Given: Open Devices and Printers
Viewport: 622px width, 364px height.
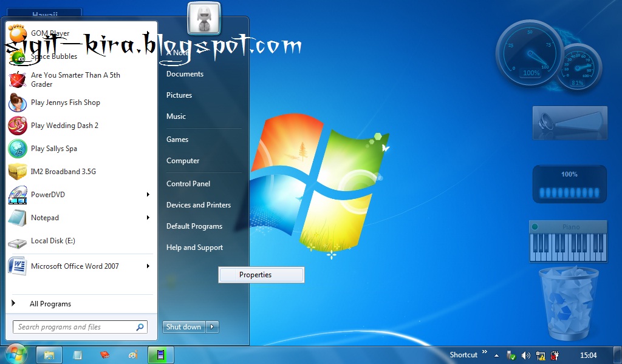Looking at the screenshot, I should click(x=199, y=205).
